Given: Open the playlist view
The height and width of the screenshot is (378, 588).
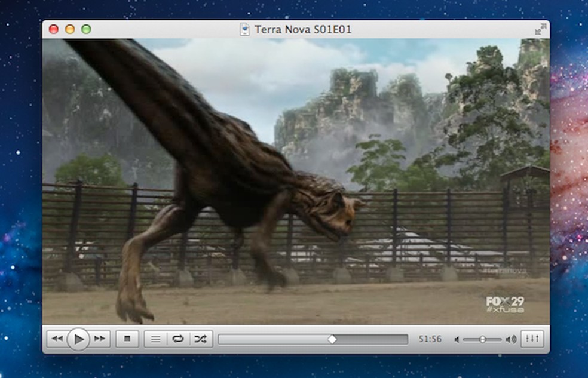Looking at the screenshot, I should click(155, 339).
